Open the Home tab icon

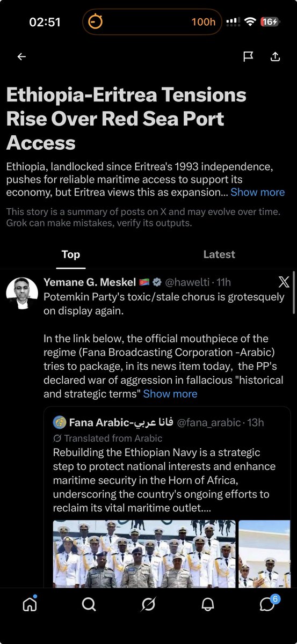coord(30,604)
